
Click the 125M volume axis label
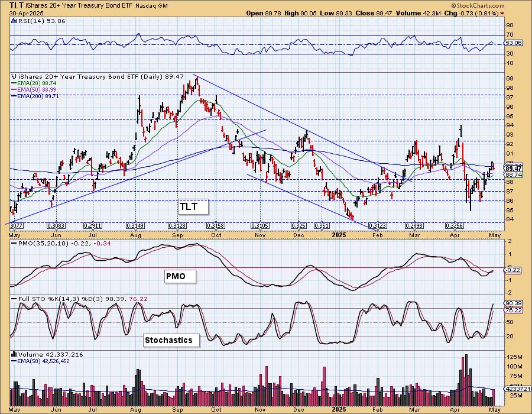coord(514,357)
